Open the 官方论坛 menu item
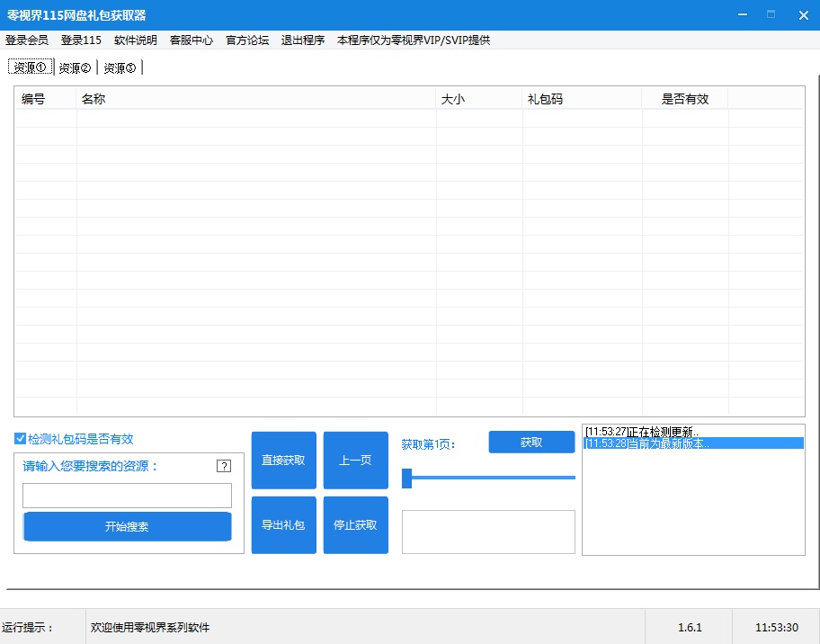 pos(246,40)
